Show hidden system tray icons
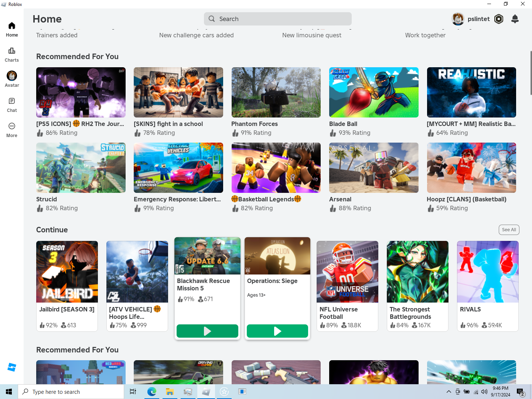This screenshot has height=399, width=532. (449, 392)
